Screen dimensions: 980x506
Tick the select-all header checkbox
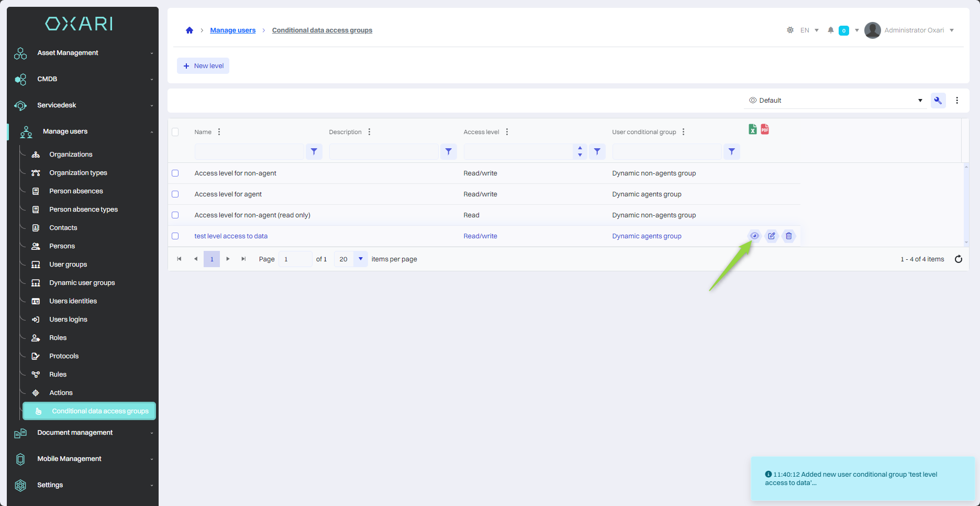click(x=175, y=132)
